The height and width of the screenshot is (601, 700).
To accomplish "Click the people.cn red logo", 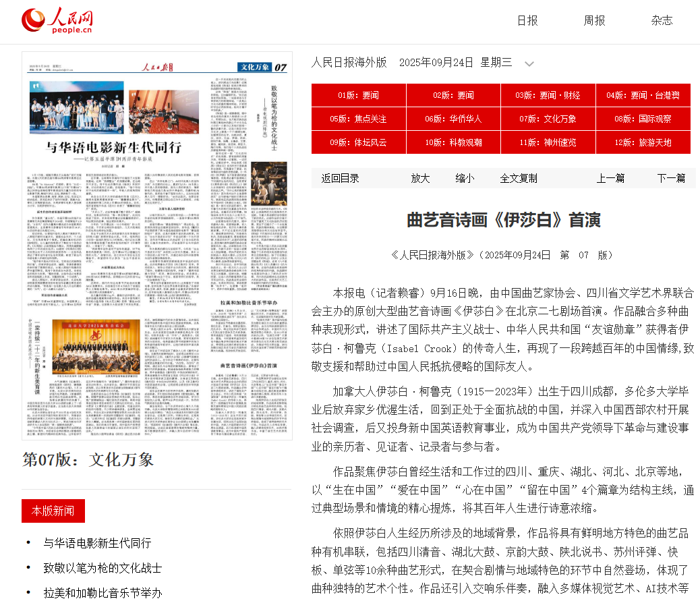I will tap(57, 20).
